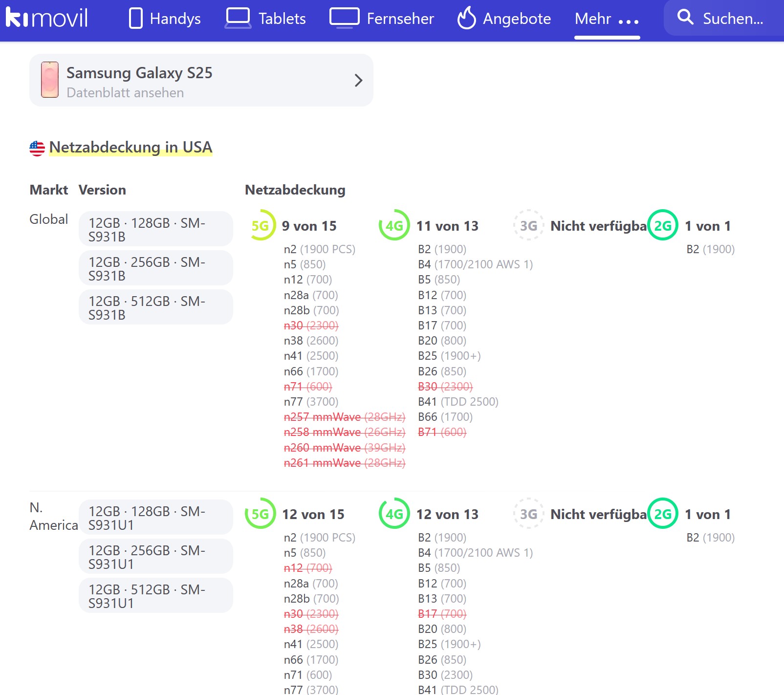Image resolution: width=784 pixels, height=695 pixels.
Task: Click Global 'n77 (3700)' band
Action: point(311,402)
